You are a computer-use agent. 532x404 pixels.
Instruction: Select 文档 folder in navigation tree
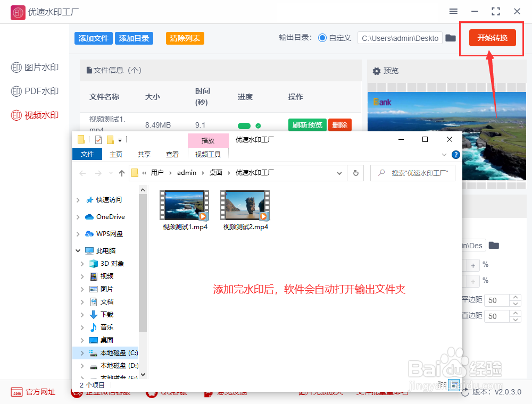pyautogui.click(x=101, y=301)
